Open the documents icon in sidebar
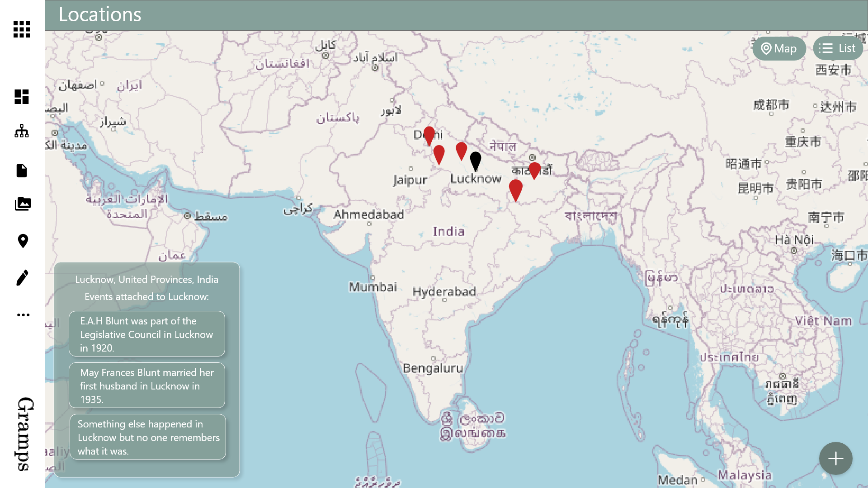 pyautogui.click(x=22, y=170)
